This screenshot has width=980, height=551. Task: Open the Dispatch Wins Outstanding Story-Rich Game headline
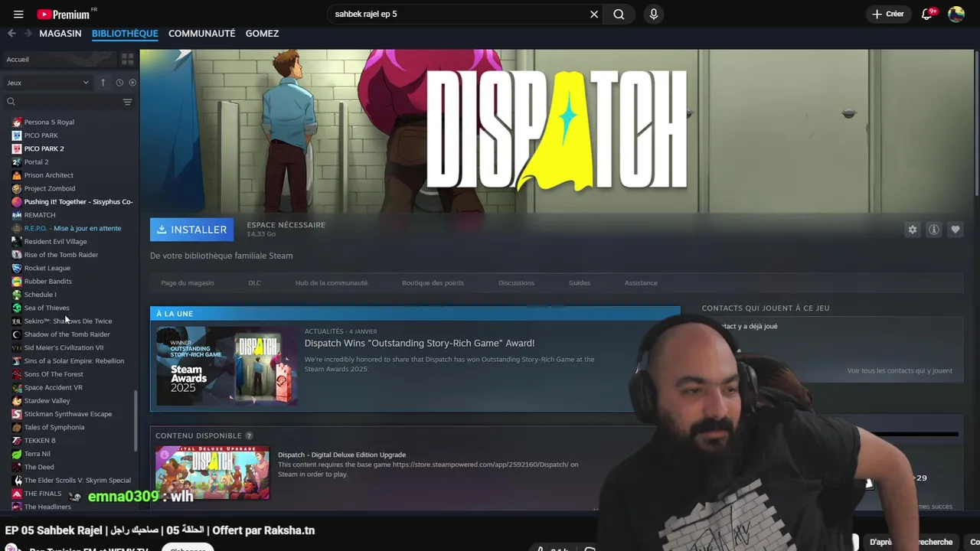click(420, 343)
